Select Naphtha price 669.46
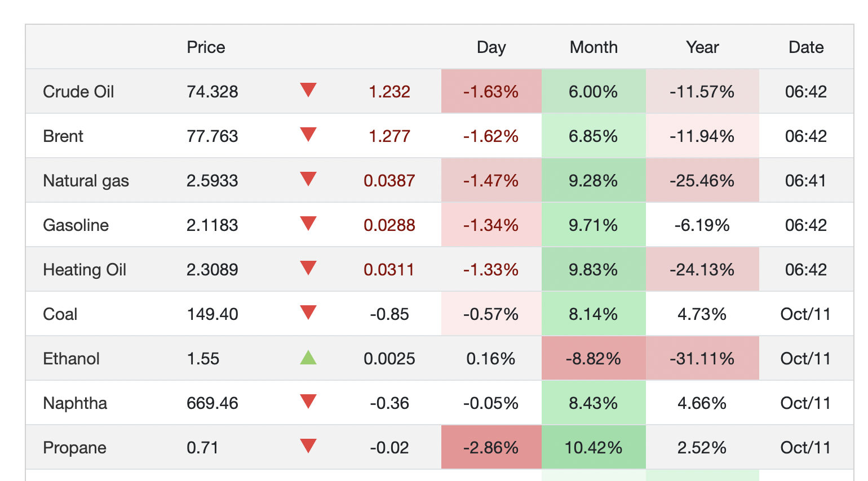 click(x=212, y=403)
